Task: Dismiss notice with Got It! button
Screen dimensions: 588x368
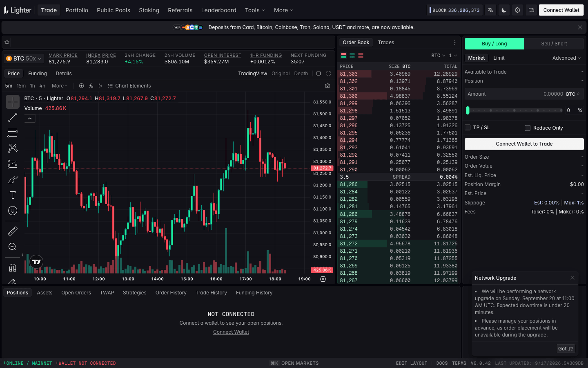Action: [x=566, y=349]
